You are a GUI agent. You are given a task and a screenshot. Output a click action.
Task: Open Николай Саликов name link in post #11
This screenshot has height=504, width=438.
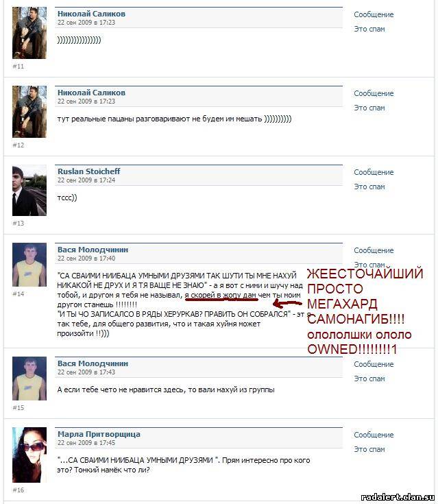click(91, 14)
